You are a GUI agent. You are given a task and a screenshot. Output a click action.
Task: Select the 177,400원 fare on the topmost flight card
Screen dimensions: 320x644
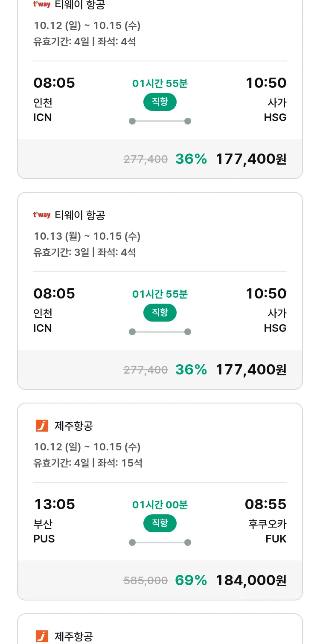pos(251,159)
